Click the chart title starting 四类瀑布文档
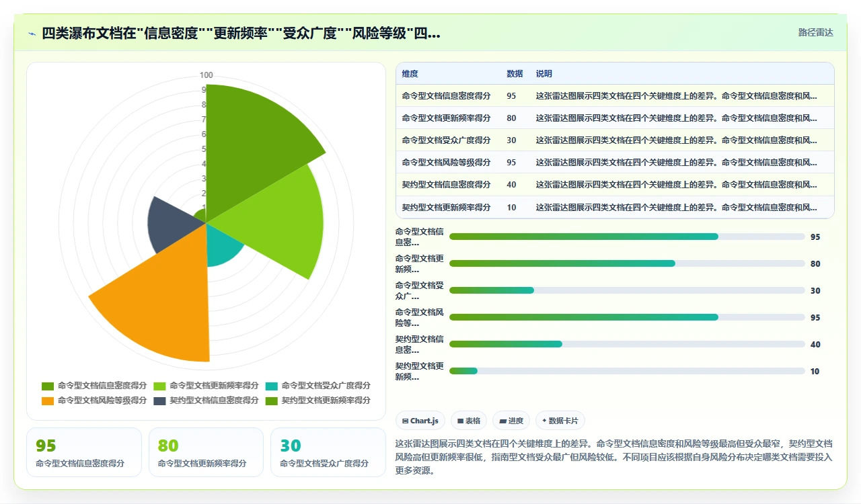 coord(241,33)
